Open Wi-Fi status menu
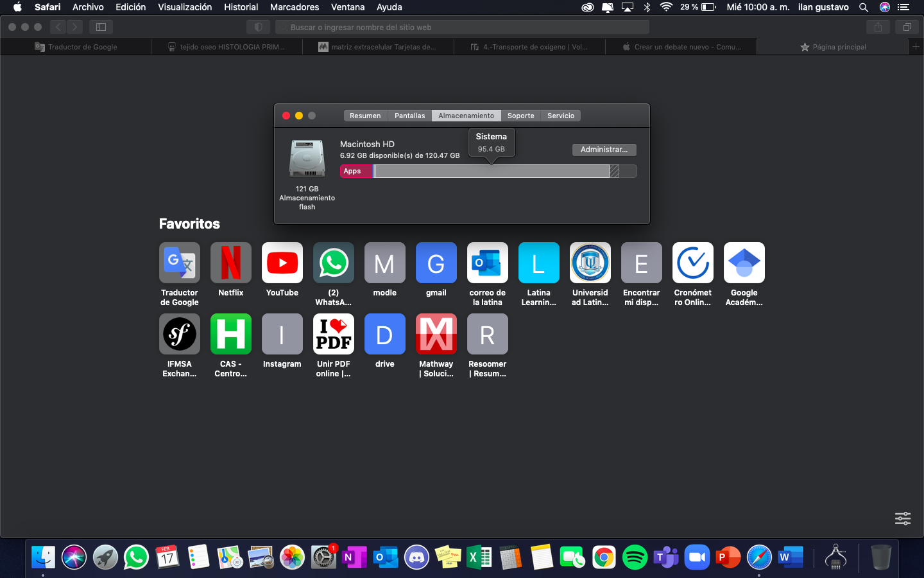 click(666, 7)
